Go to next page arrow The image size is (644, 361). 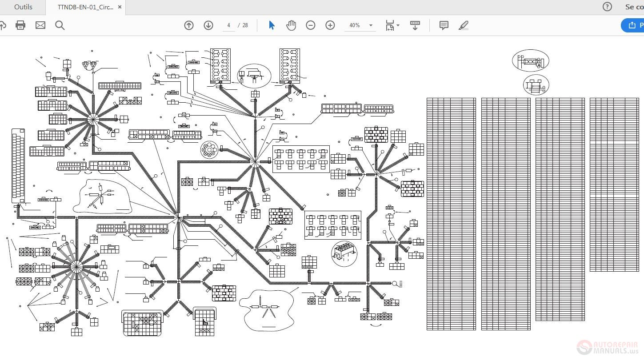208,25
